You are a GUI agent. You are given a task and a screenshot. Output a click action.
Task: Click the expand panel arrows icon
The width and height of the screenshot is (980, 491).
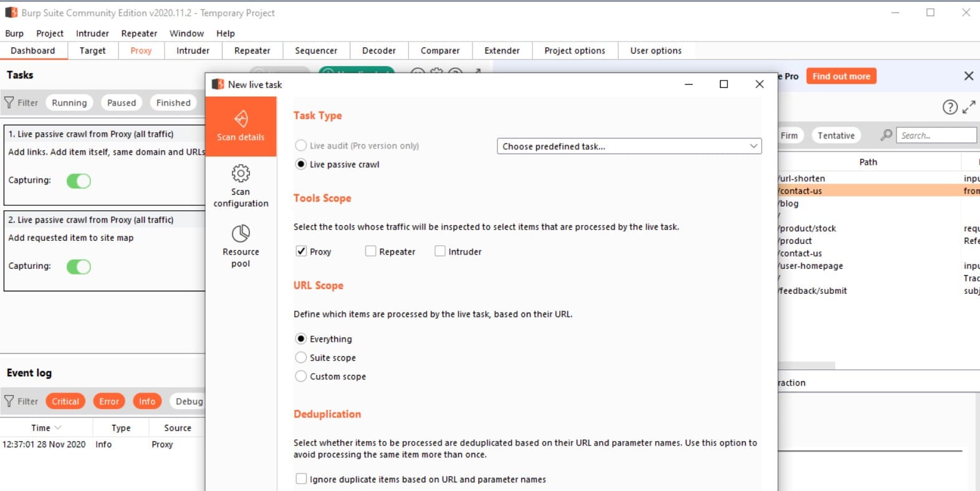(969, 107)
